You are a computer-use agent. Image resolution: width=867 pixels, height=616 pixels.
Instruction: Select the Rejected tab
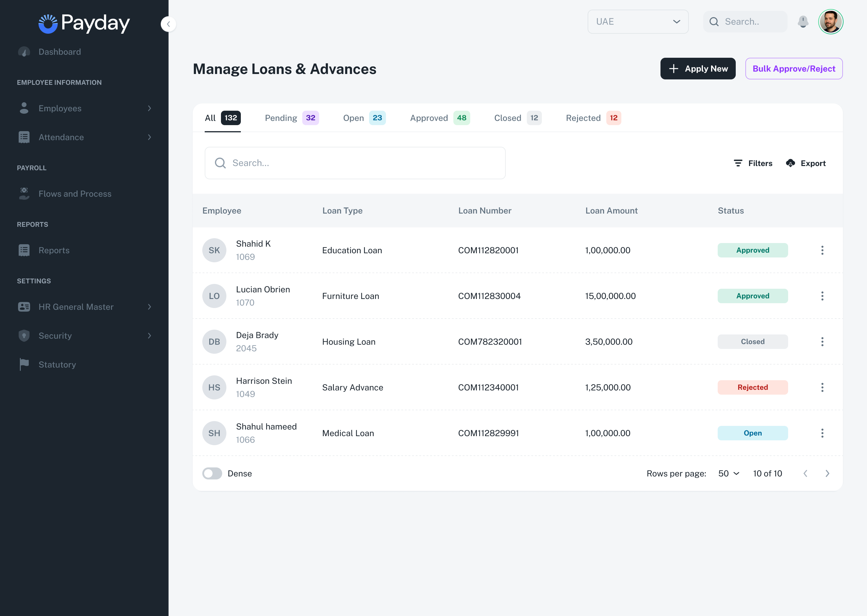pos(592,118)
